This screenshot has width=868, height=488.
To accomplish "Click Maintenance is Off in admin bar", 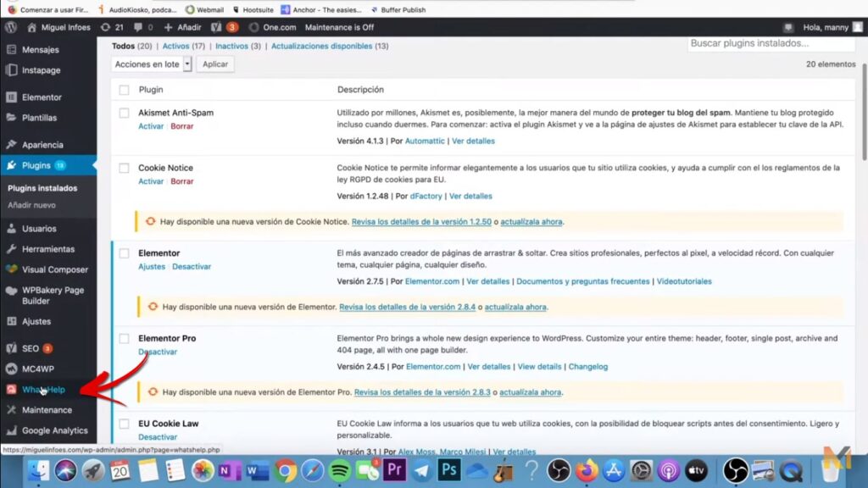I will [x=339, y=27].
